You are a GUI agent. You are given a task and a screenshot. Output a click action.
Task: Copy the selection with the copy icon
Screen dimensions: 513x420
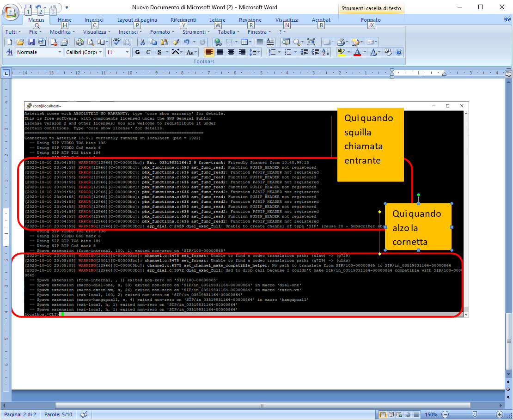153,42
